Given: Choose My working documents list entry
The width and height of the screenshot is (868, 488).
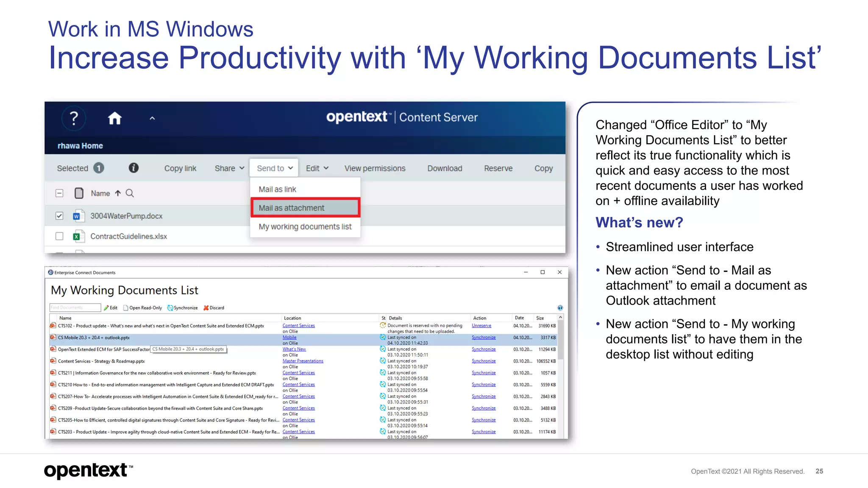Looking at the screenshot, I should click(305, 227).
